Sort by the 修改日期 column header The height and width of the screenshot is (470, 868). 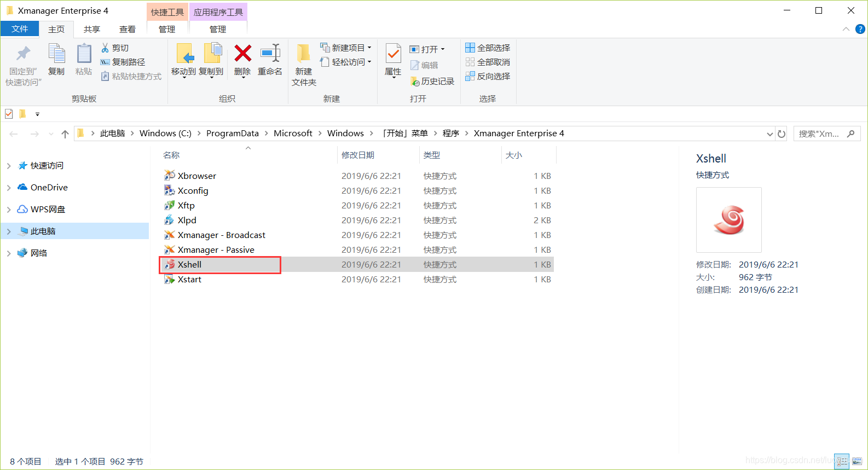(358, 155)
